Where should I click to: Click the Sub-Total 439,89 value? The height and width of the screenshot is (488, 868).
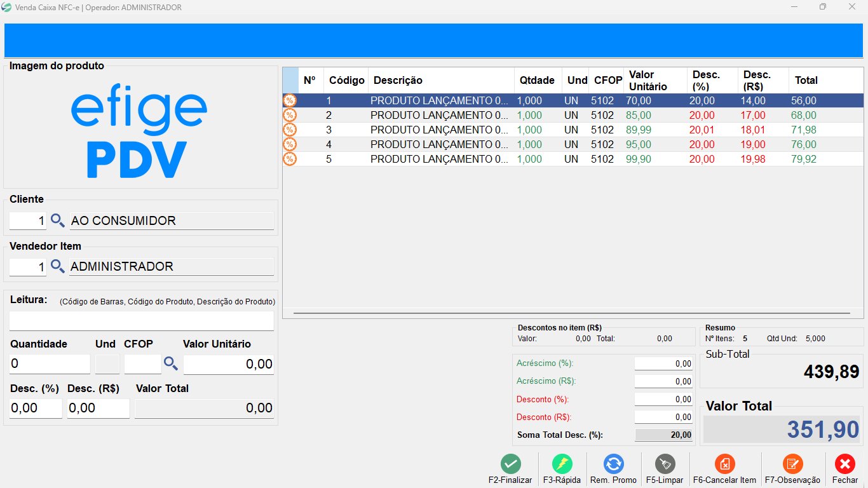831,372
